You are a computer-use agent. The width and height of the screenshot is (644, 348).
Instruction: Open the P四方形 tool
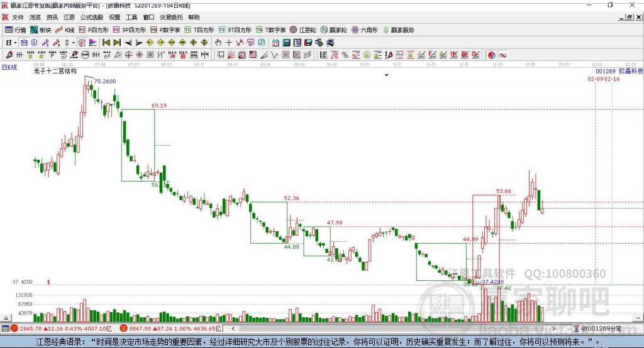(94, 30)
